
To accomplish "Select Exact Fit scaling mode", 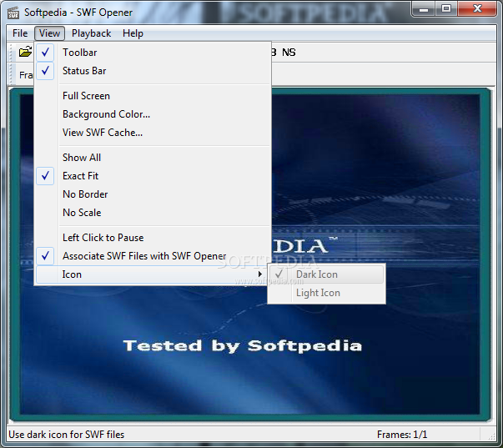I will pos(153,176).
